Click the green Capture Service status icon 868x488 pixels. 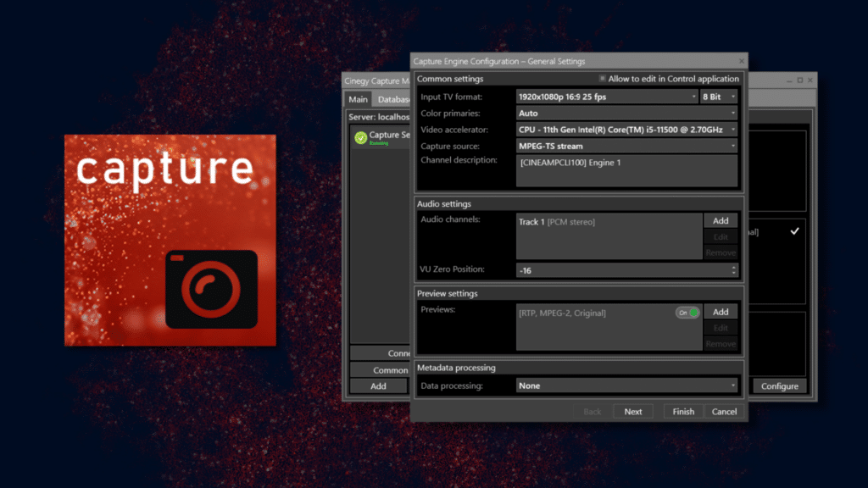360,137
